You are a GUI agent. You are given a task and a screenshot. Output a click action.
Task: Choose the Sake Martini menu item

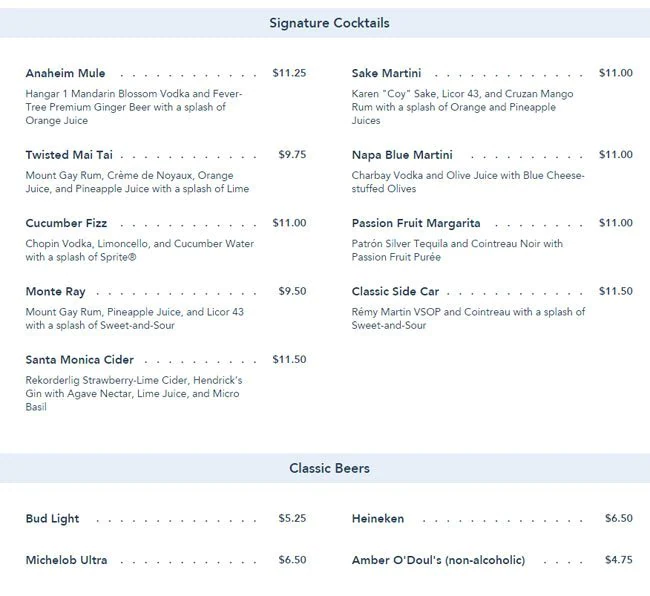click(386, 73)
